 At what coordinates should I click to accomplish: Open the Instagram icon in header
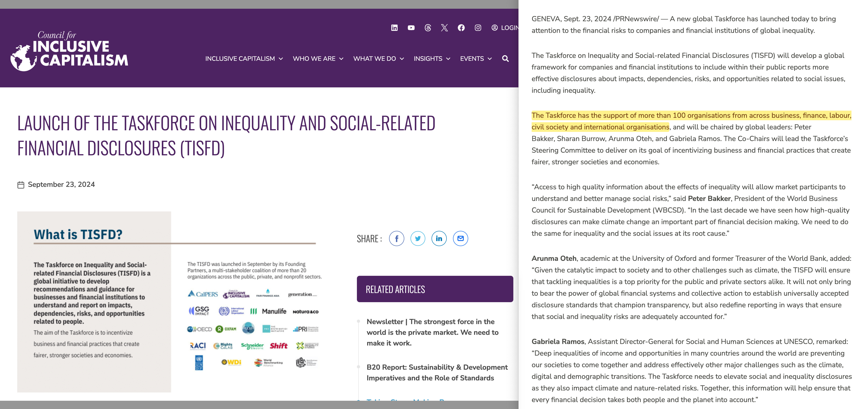(x=478, y=28)
